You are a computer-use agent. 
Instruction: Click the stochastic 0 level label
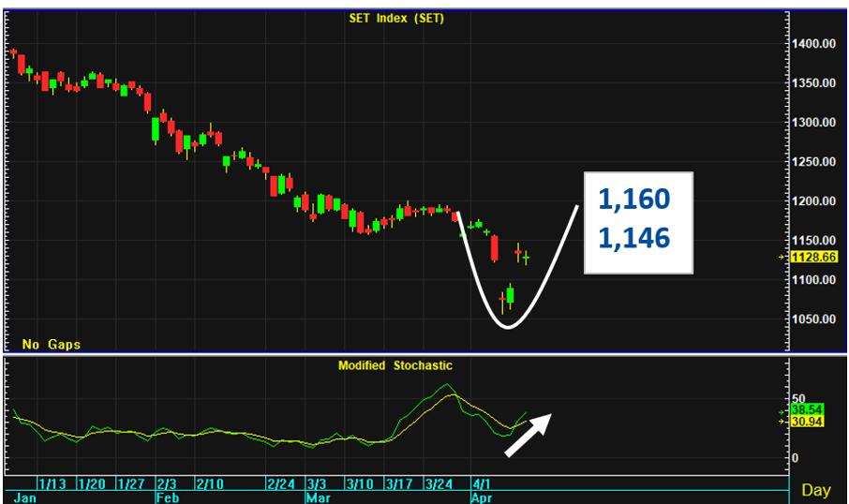point(795,458)
